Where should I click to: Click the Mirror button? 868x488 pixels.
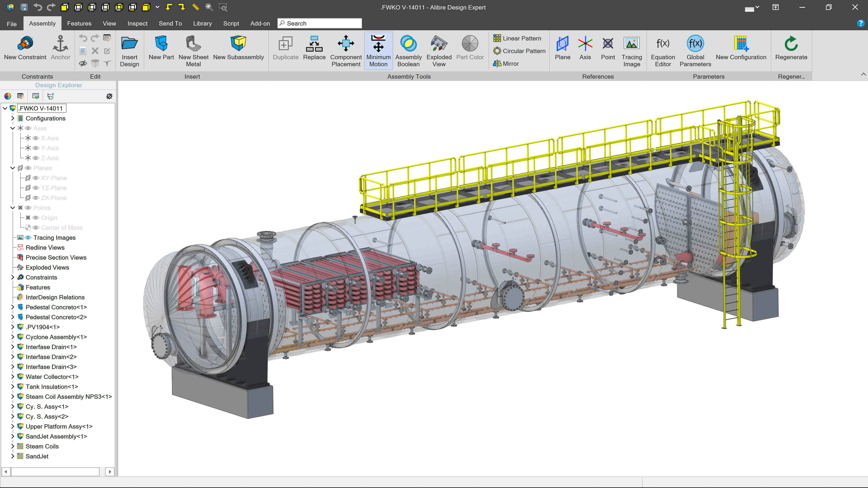coord(506,63)
